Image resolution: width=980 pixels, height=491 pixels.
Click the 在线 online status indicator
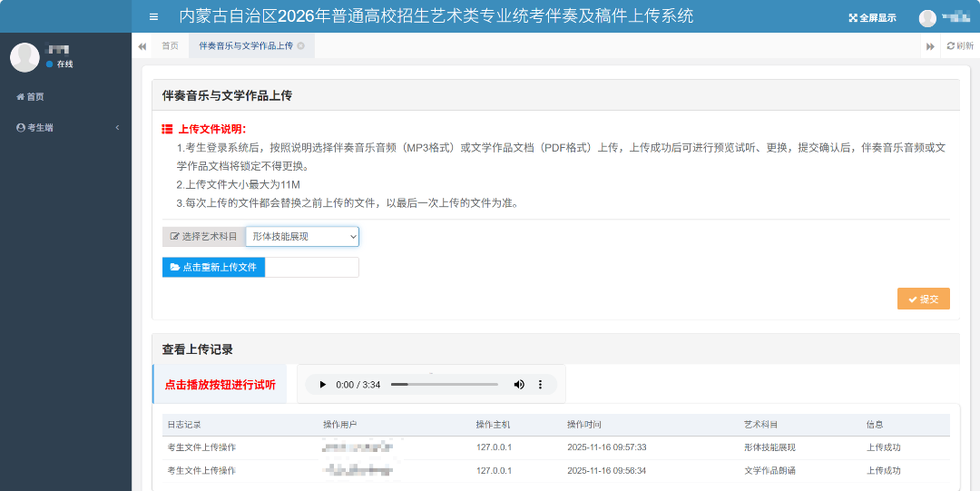(60, 64)
